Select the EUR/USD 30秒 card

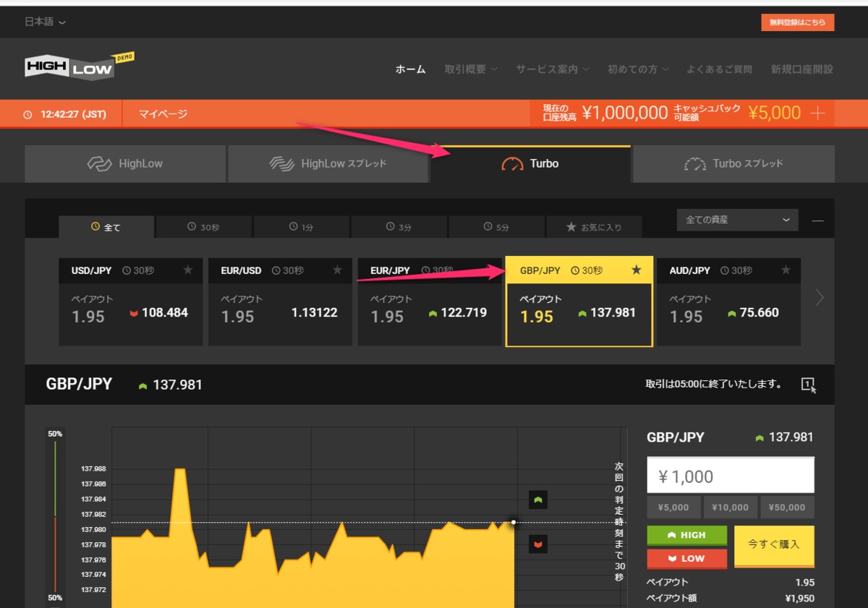coord(281,301)
